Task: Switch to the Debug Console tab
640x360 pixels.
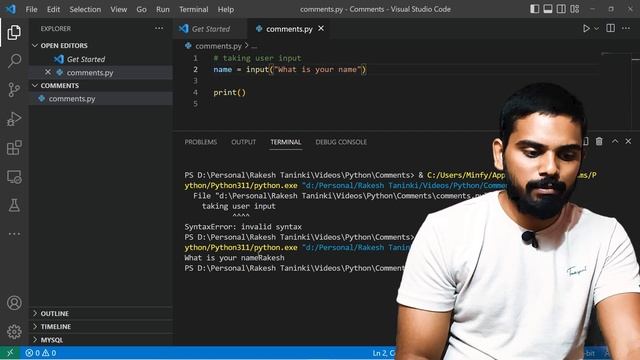Action: (341, 142)
